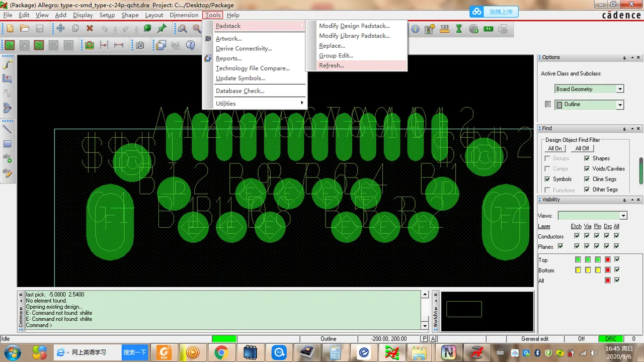Click the Open folder toolbar icon
The width and height of the screenshot is (644, 362).
tap(24, 29)
